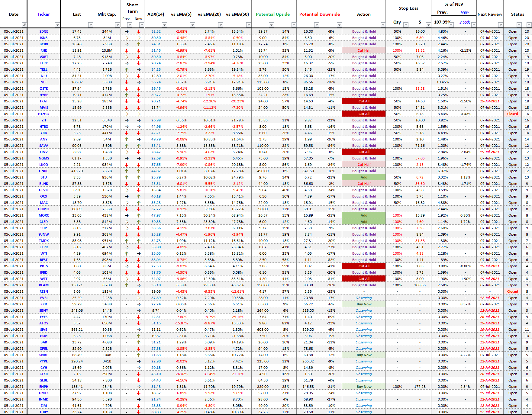Open the Short Term Prev. filter dropdown
The image size is (532, 415).
(x=130, y=25)
